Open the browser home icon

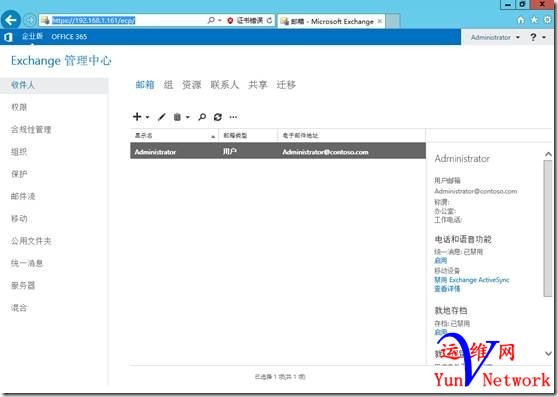tap(521, 20)
